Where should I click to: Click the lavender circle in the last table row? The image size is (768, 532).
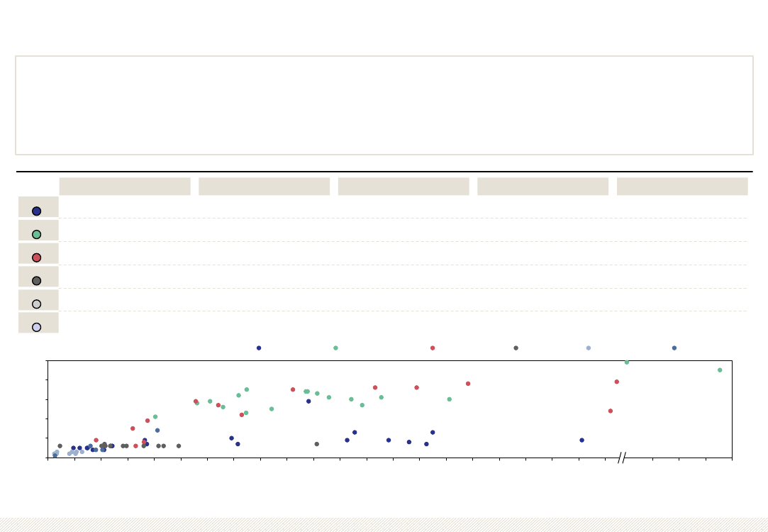tap(36, 327)
